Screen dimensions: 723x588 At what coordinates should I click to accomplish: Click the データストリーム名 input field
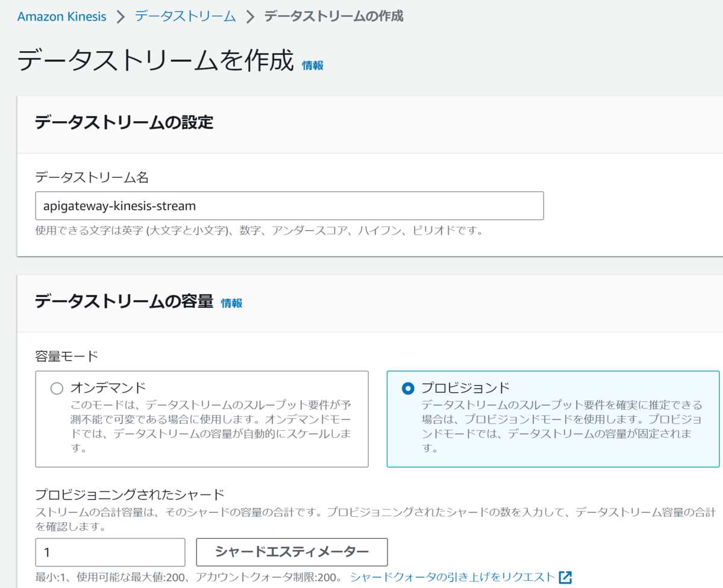[x=289, y=205]
